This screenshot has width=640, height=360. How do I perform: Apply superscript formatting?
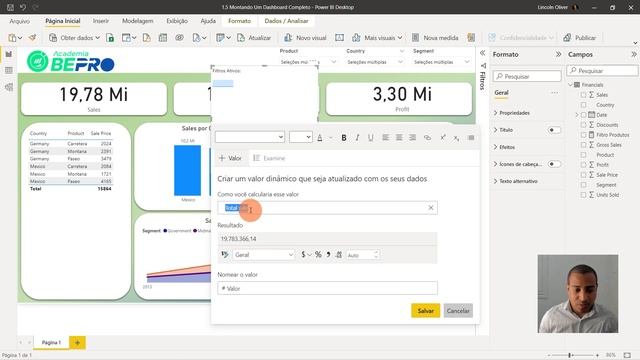tap(443, 138)
